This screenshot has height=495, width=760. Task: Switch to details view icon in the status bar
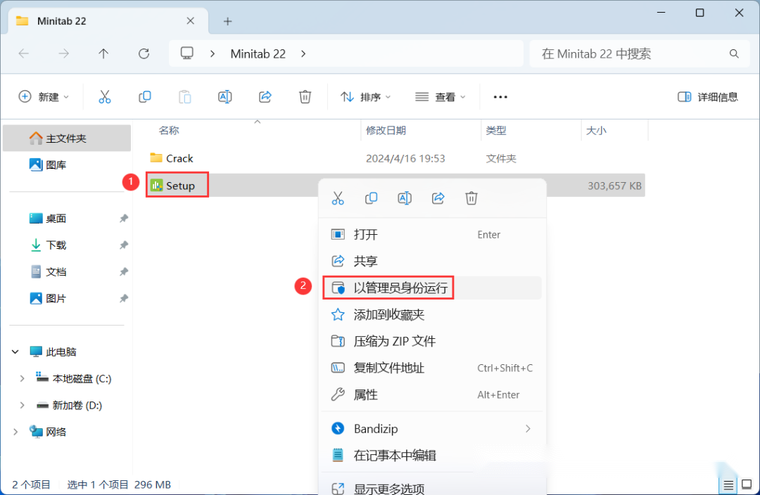[x=728, y=484]
